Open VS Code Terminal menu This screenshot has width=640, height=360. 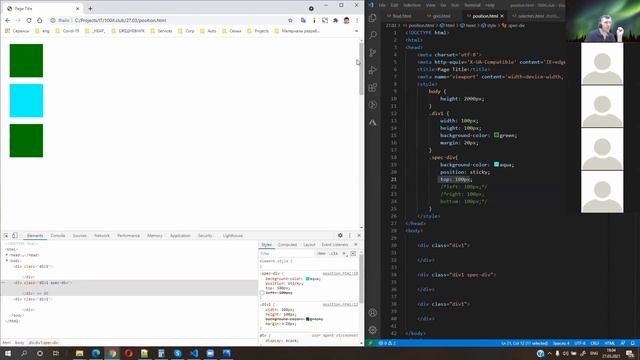point(472,5)
